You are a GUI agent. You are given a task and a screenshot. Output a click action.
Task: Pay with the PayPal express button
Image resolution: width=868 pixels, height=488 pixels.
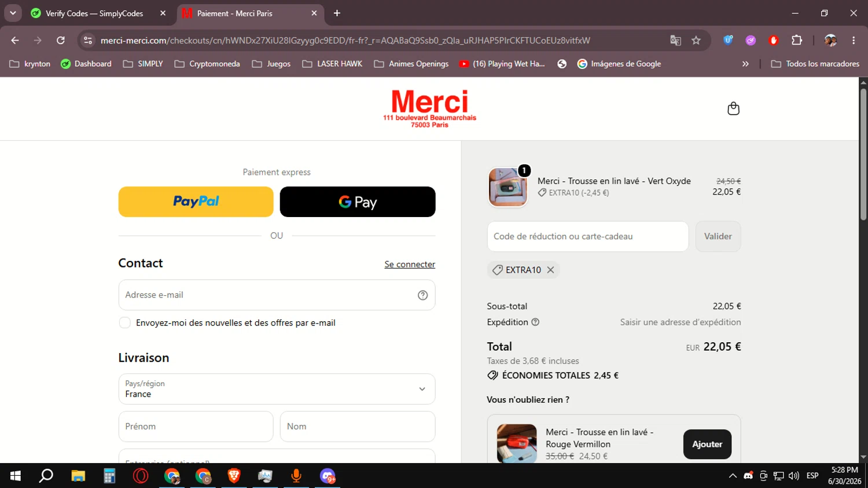pyautogui.click(x=196, y=202)
